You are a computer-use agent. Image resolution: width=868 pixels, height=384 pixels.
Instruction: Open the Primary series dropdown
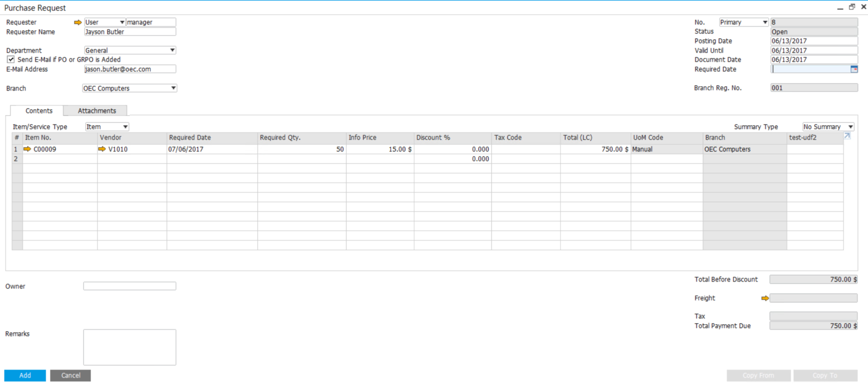tap(764, 22)
